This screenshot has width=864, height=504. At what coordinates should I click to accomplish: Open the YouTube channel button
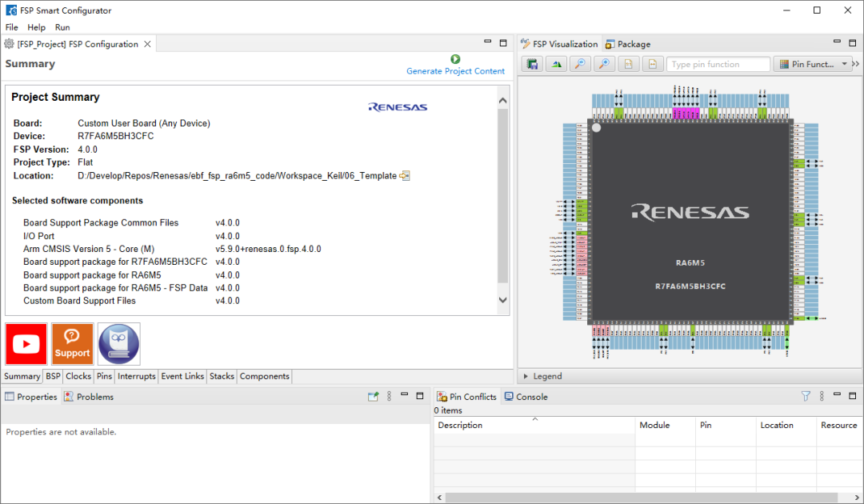(x=26, y=344)
